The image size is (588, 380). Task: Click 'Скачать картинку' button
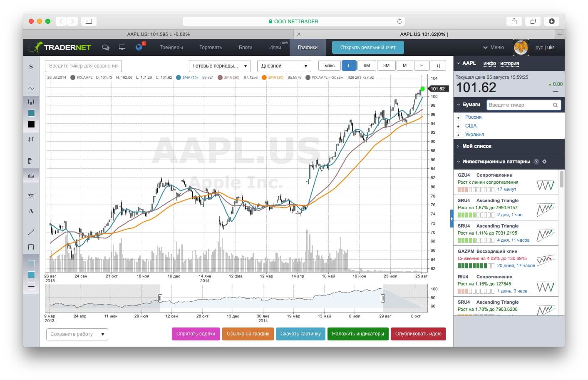(300, 334)
